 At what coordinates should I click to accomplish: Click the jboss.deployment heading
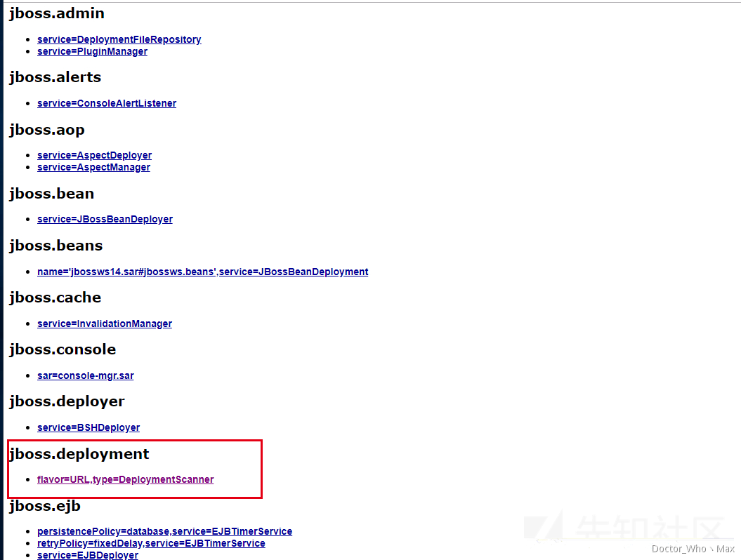pyautogui.click(x=79, y=454)
